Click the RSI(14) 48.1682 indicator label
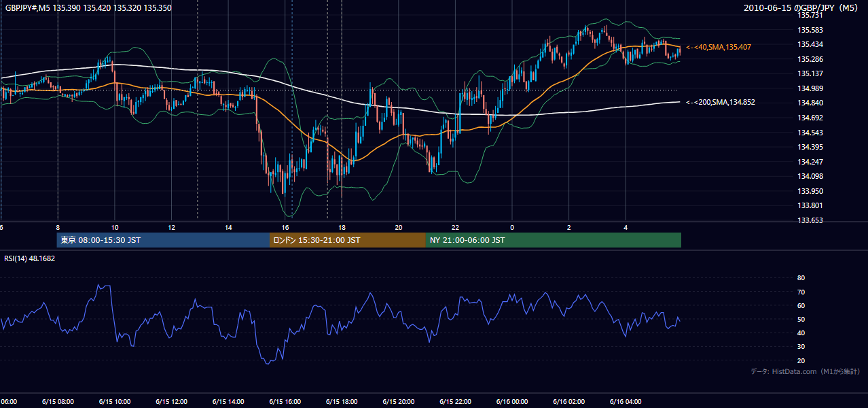 [30, 258]
